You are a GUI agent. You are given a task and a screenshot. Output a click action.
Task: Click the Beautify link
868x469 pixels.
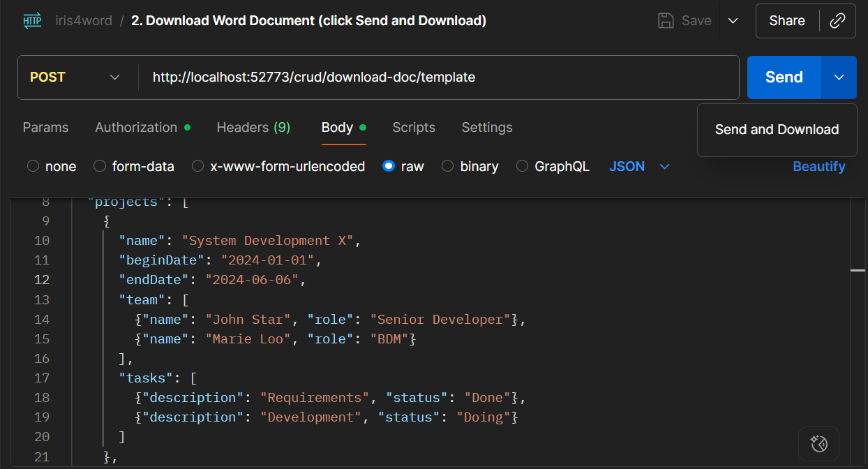(x=818, y=166)
